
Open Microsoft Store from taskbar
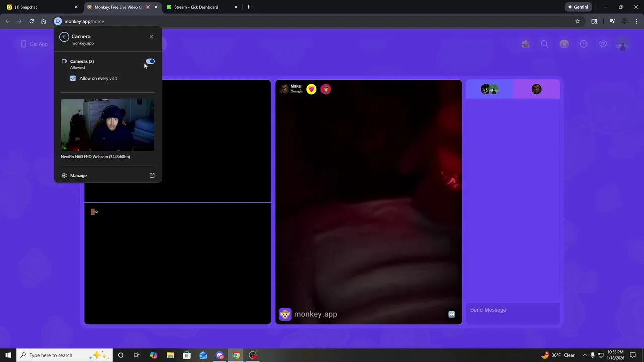click(x=187, y=355)
